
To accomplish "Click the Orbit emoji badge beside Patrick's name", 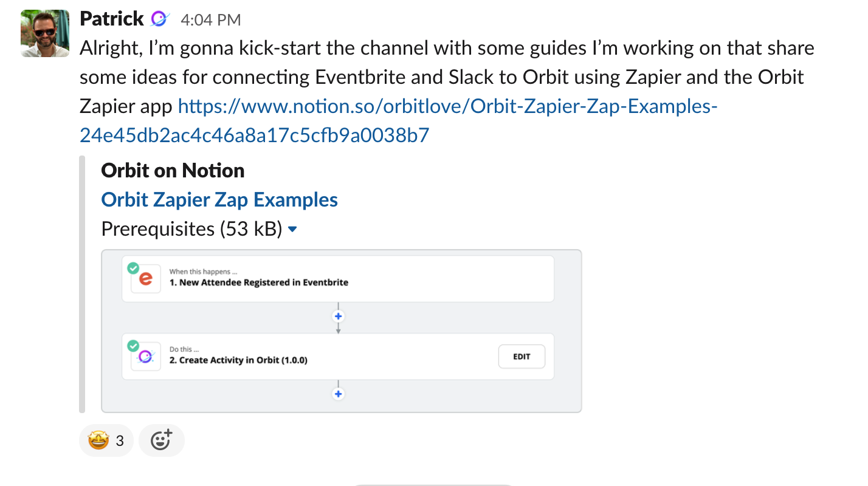I will (158, 19).
